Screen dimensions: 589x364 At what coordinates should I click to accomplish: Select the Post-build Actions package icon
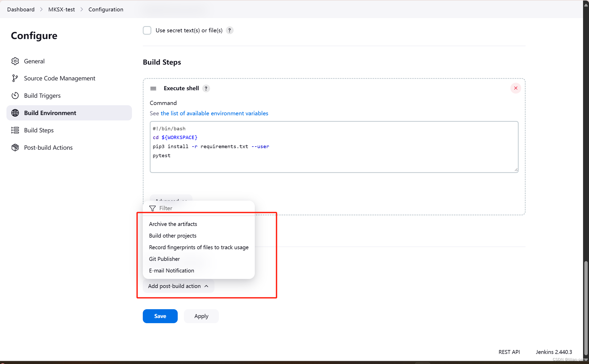pos(15,147)
